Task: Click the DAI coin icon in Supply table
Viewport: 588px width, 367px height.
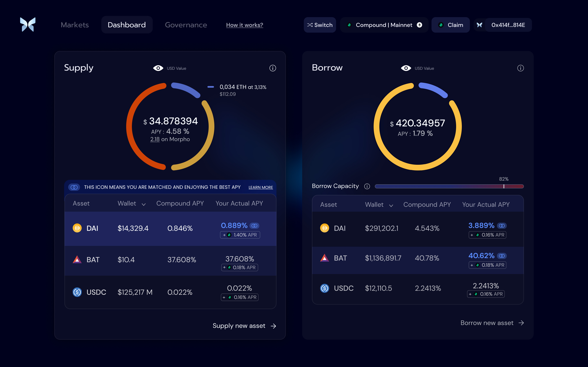Action: point(77,228)
